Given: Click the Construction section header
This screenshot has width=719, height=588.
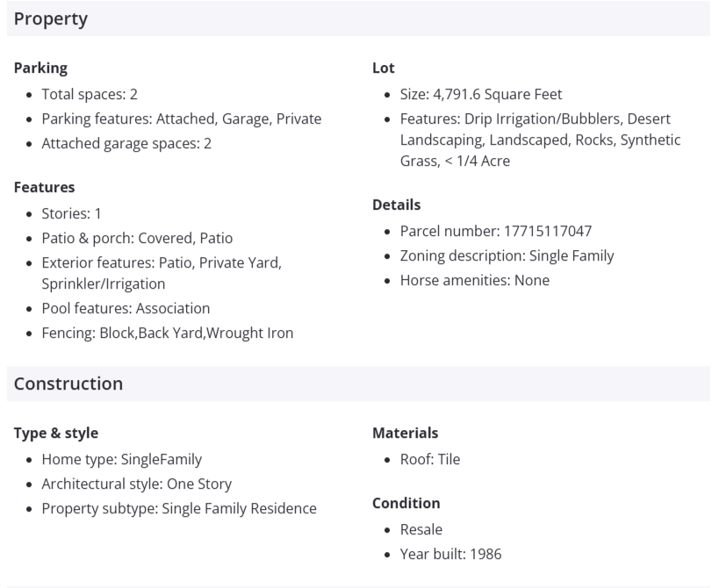Looking at the screenshot, I should 68,384.
